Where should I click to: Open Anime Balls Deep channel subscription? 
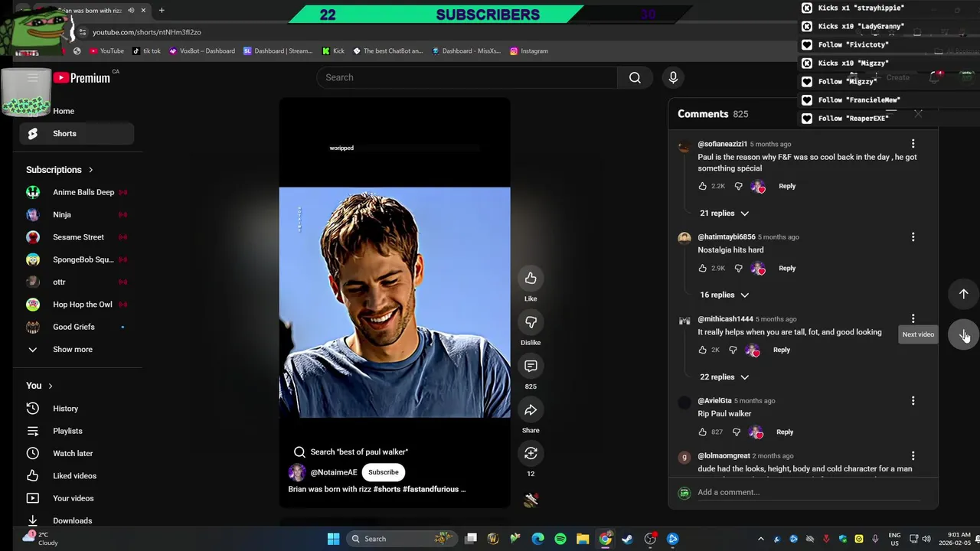coord(77,192)
